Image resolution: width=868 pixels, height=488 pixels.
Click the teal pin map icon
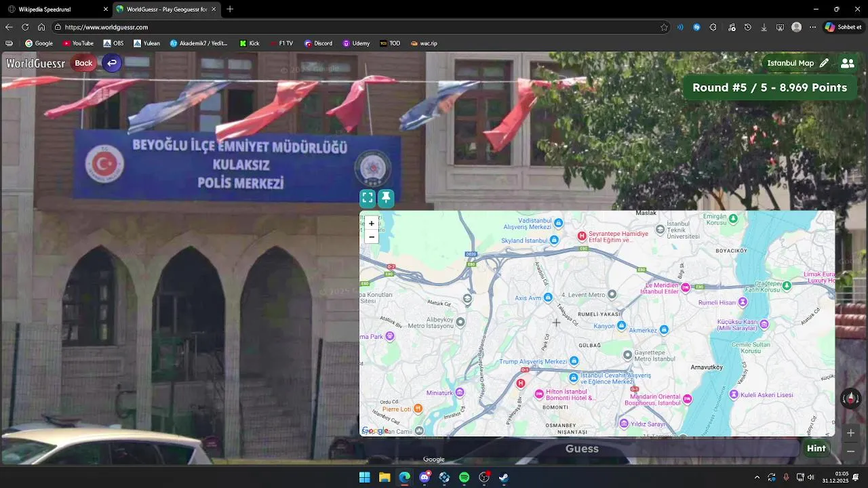coord(386,198)
